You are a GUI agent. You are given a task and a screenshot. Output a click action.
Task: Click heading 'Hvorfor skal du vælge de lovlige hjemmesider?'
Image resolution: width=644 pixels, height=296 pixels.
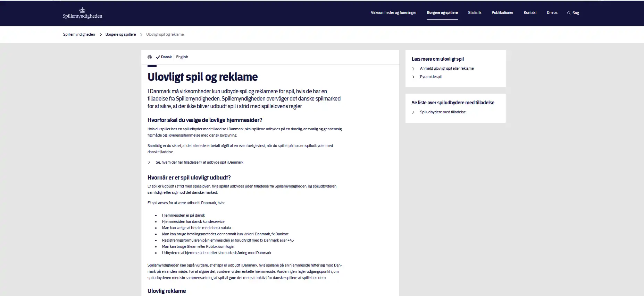tap(205, 120)
